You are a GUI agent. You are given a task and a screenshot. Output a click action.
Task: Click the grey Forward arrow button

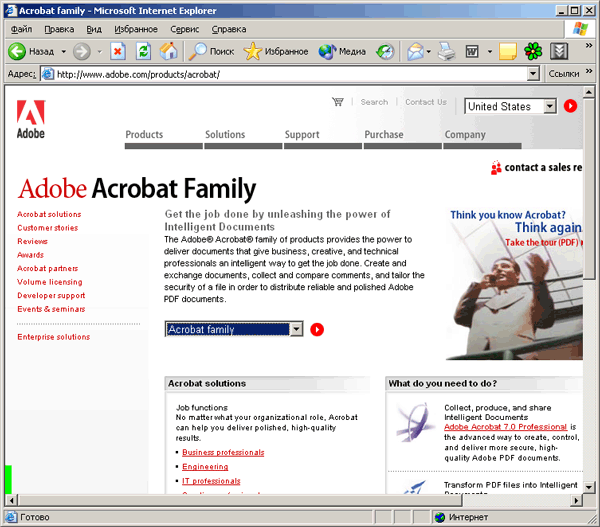(82, 51)
